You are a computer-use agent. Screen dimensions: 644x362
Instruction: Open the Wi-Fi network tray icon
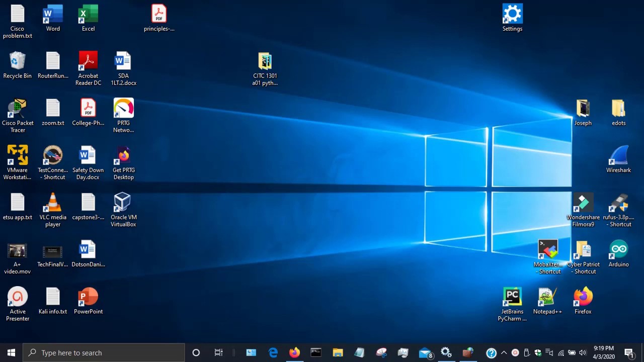561,353
